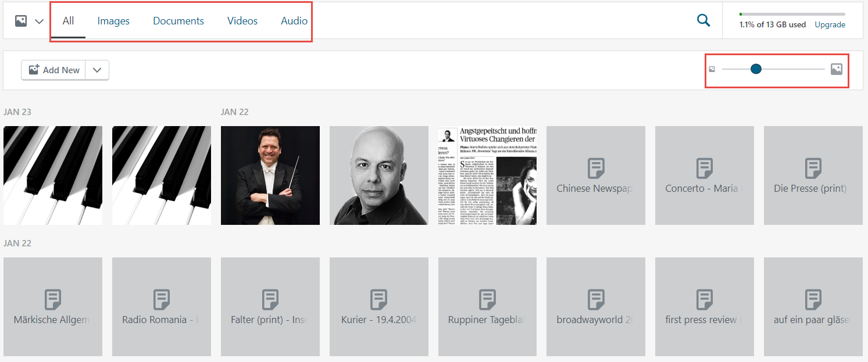Image resolution: width=868 pixels, height=362 pixels.
Task: Click the small thumbnail size icon
Action: click(712, 70)
